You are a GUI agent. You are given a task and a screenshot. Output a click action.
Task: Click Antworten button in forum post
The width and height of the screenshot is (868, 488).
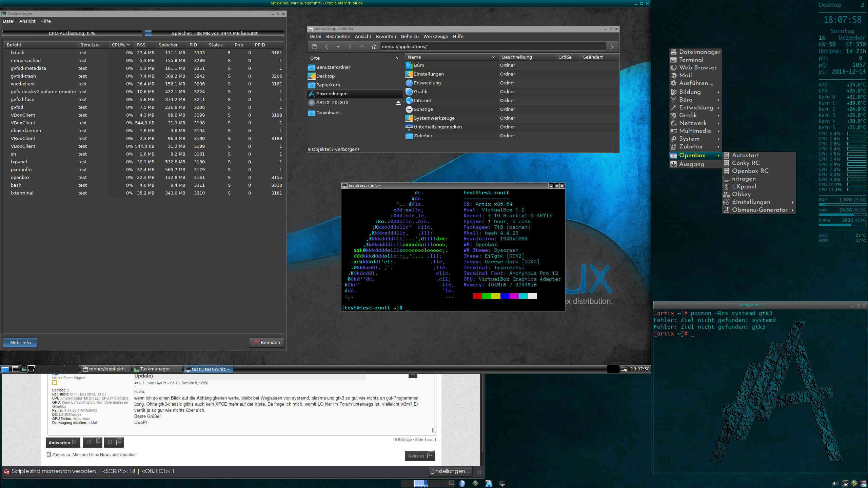[59, 442]
